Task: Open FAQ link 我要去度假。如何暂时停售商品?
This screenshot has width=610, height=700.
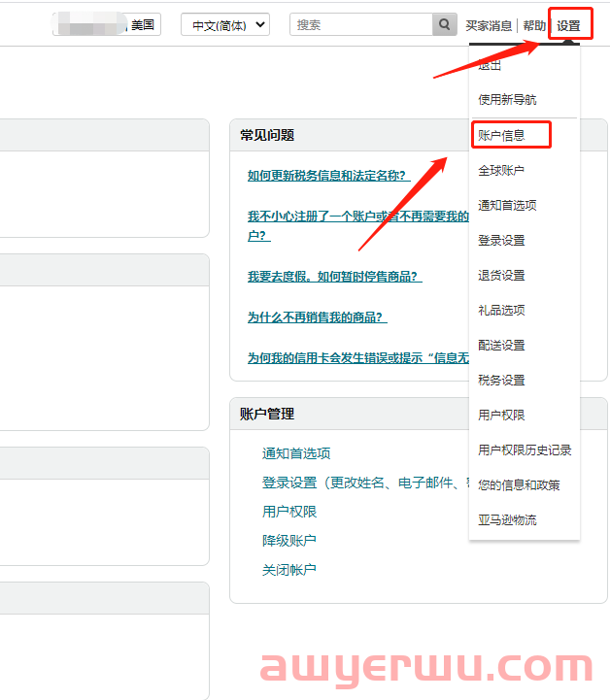Action: pos(334,277)
